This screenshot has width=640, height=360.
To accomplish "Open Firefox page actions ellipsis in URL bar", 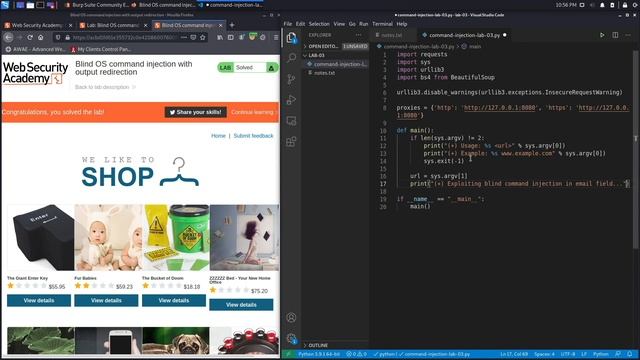I will [184, 37].
